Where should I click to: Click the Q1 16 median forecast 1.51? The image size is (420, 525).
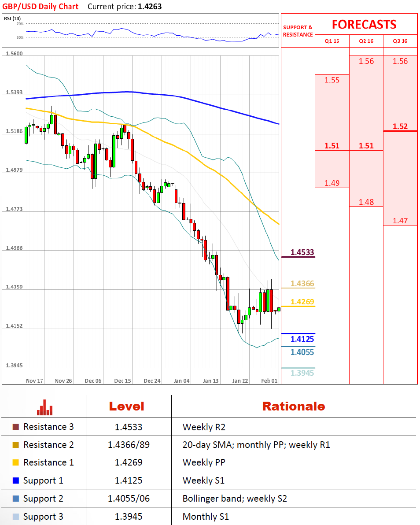point(332,146)
